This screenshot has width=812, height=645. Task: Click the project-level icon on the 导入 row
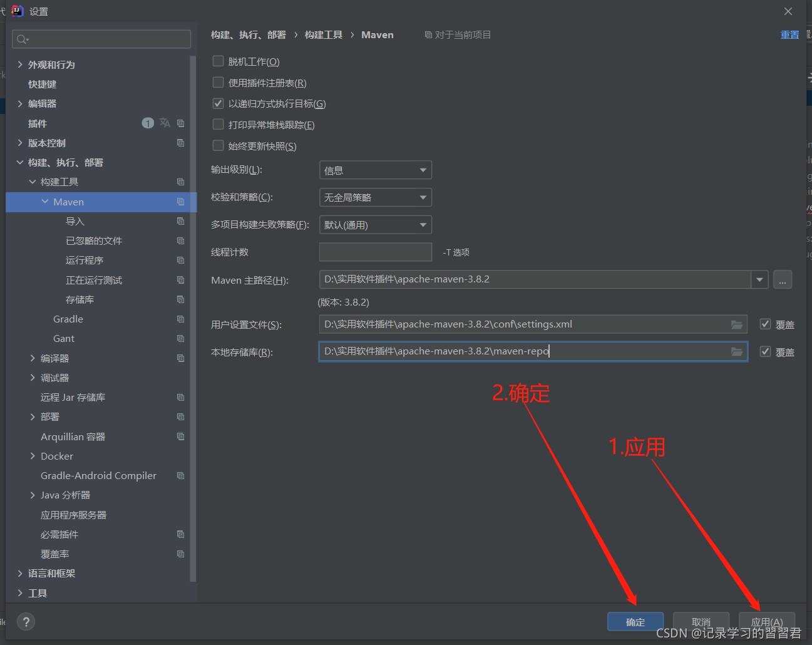180,221
